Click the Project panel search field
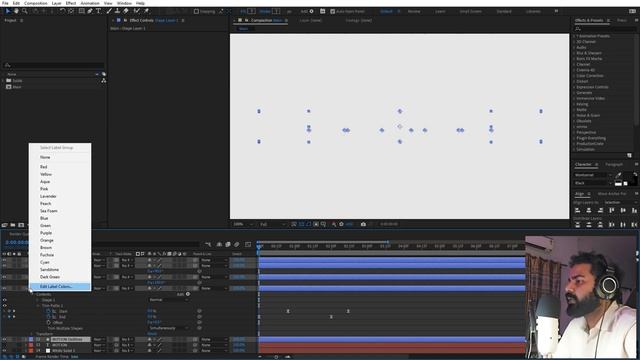The image size is (640, 360). [x=53, y=65]
